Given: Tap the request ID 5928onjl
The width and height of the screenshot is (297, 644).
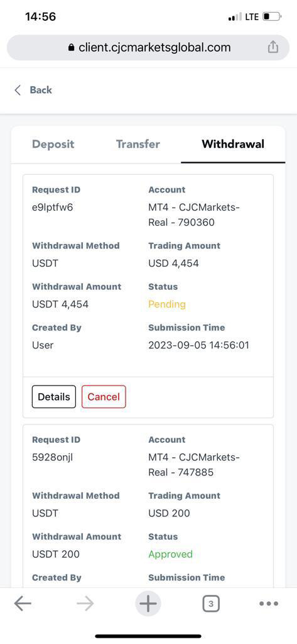Looking at the screenshot, I should coord(52,457).
